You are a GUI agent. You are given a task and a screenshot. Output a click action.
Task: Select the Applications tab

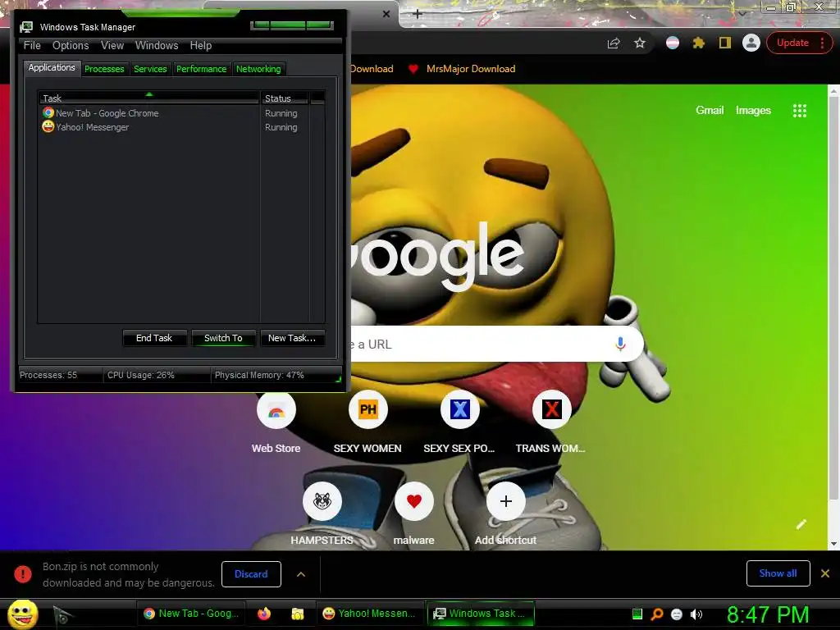[x=52, y=67]
